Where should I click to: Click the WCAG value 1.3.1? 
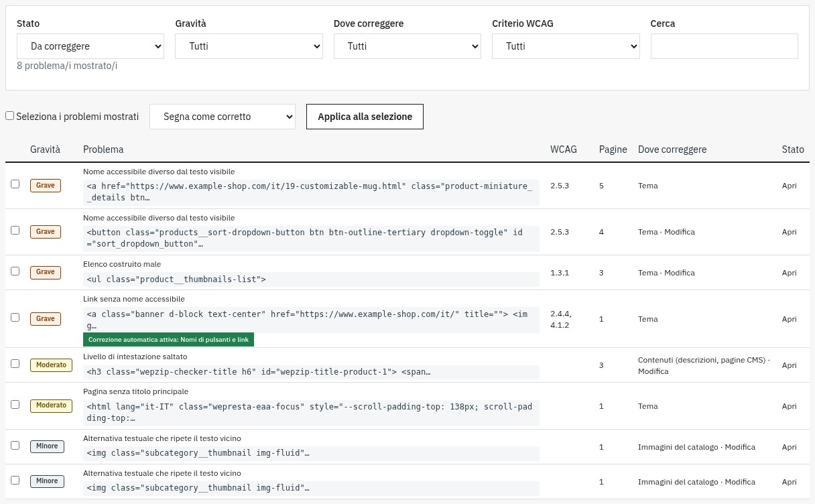(x=560, y=273)
